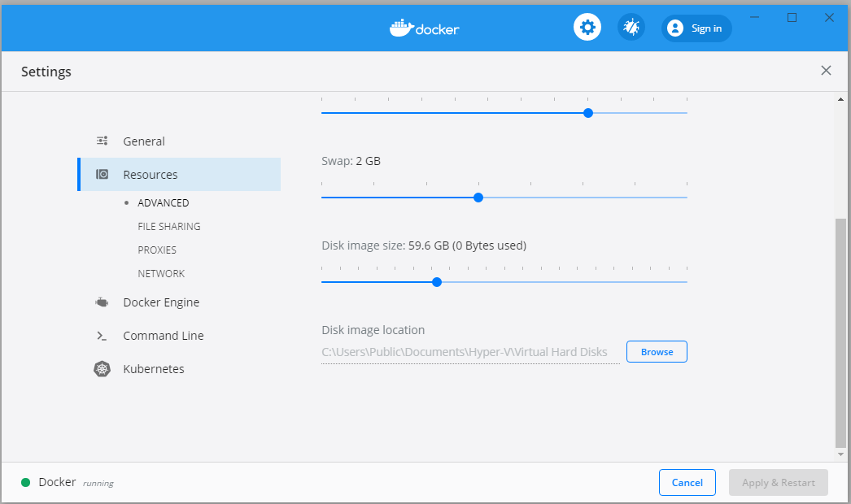Select the Advanced subsection
Screen dimensions: 851x504
pos(163,203)
